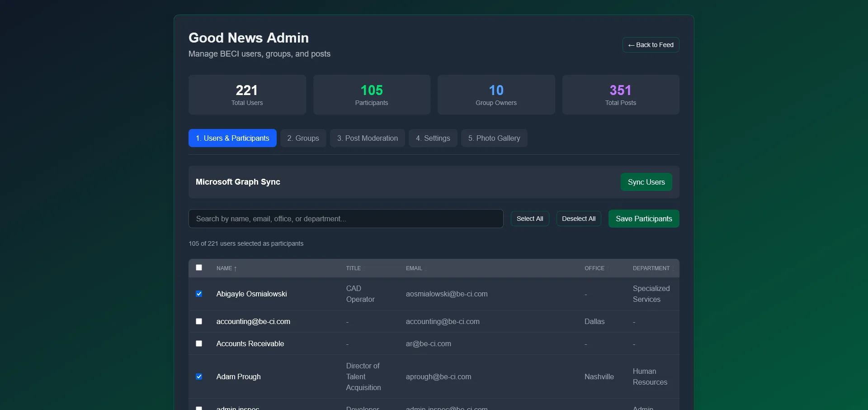Open the Users & Participants tab
868x410 pixels.
click(x=232, y=138)
